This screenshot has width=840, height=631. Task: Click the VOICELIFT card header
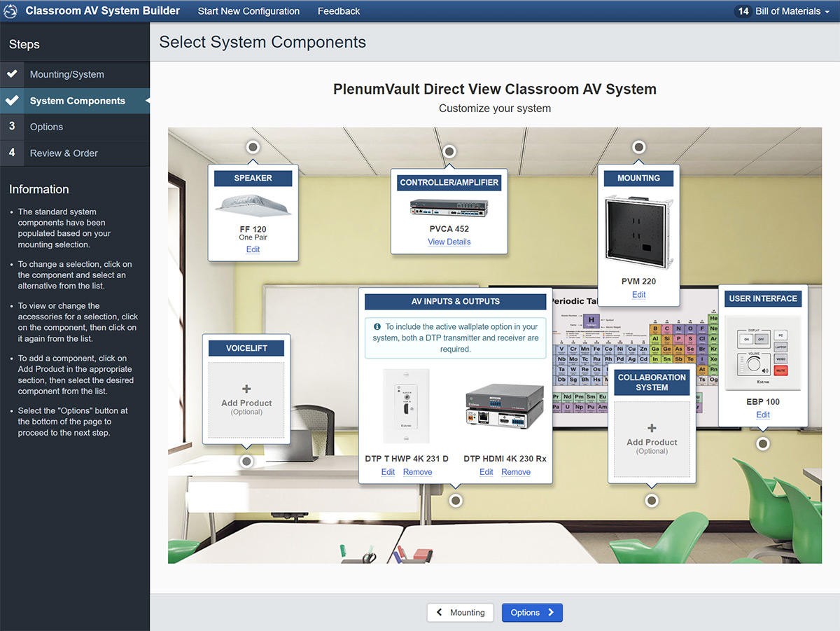coord(246,347)
